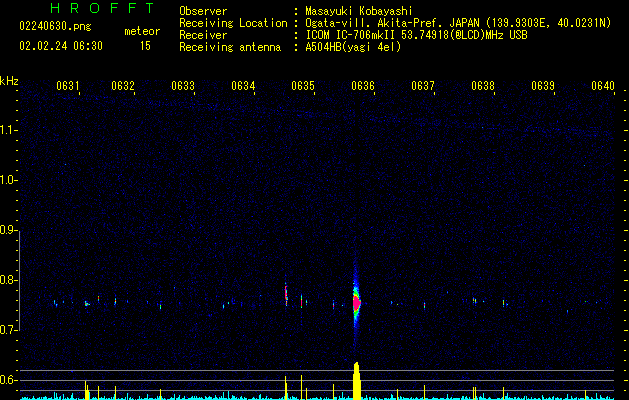This screenshot has width=629, height=400.
Task: Click the tall yellow intensity peak near 0636
Action: [357, 381]
